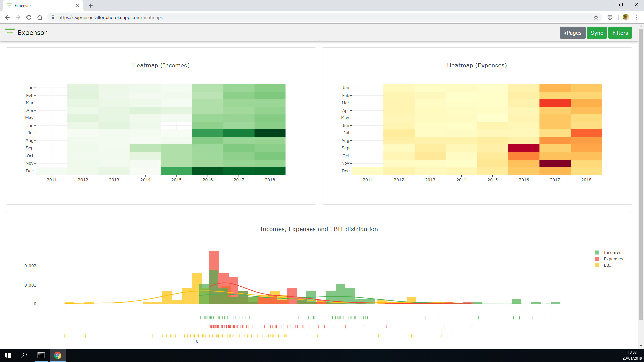Open the terminal app in taskbar
This screenshot has width=644, height=362.
[41, 355]
